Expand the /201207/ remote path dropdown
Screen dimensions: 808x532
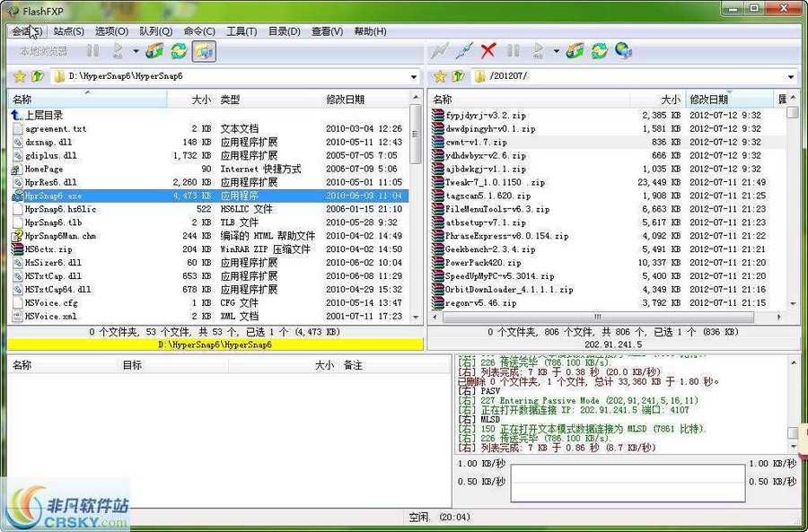pos(791,77)
